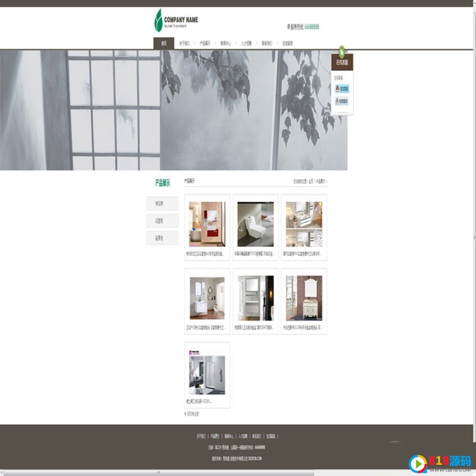Image resolution: width=476 pixels, height=476 pixels.
Task: Open the red bathroom cabinet product image
Action: click(207, 224)
